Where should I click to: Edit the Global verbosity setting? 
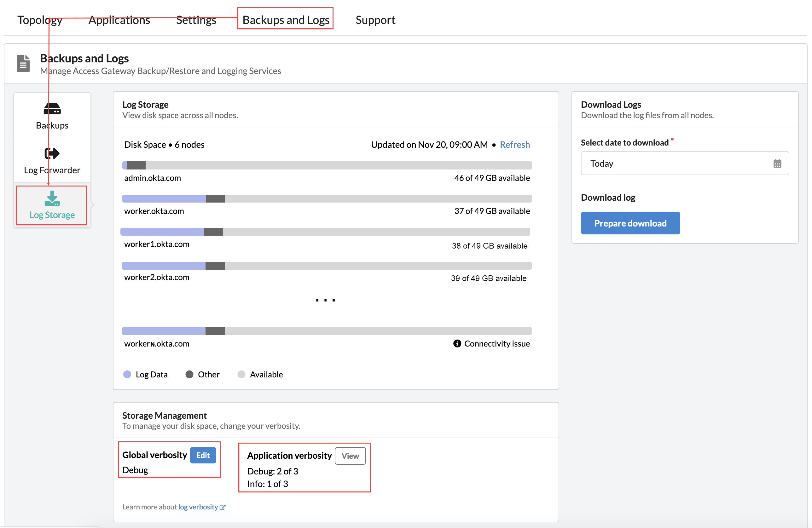click(203, 455)
